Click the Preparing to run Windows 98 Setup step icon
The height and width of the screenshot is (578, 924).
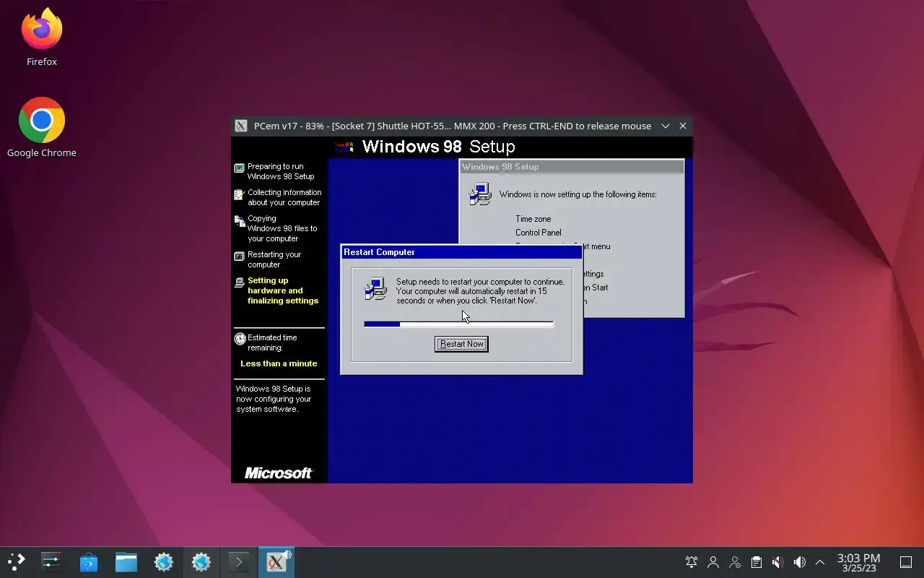[240, 168]
